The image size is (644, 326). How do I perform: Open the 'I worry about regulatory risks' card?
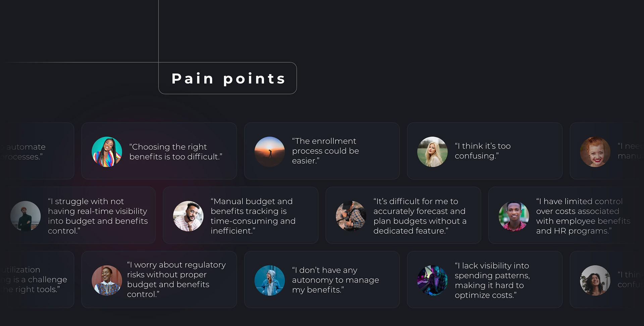tap(159, 279)
